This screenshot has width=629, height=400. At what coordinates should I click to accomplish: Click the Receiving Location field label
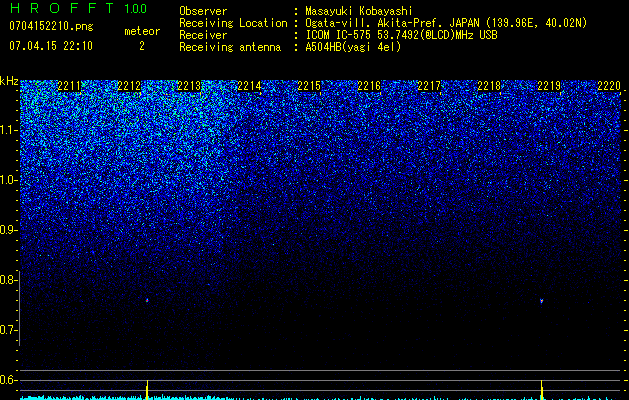[233, 23]
